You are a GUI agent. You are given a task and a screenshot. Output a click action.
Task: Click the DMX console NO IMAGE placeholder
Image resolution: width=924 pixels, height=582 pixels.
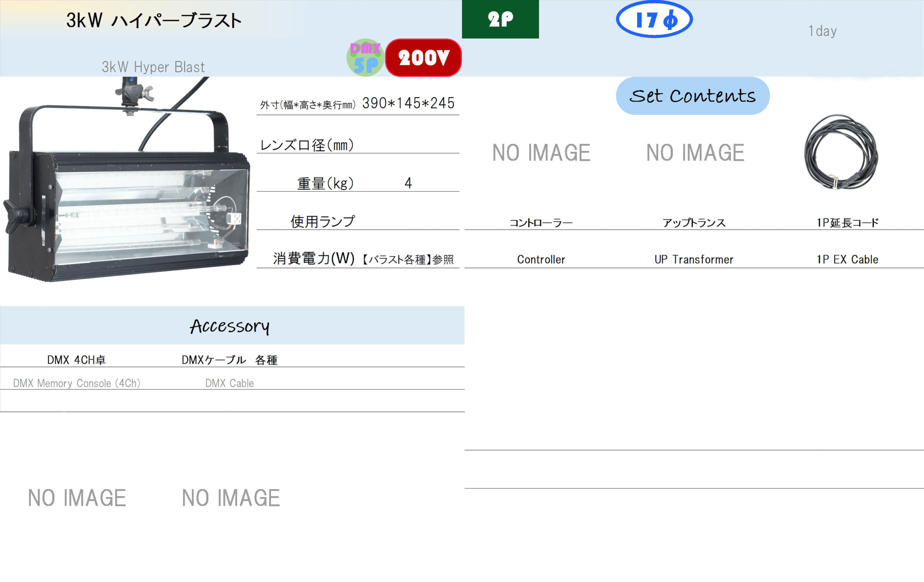[77, 498]
